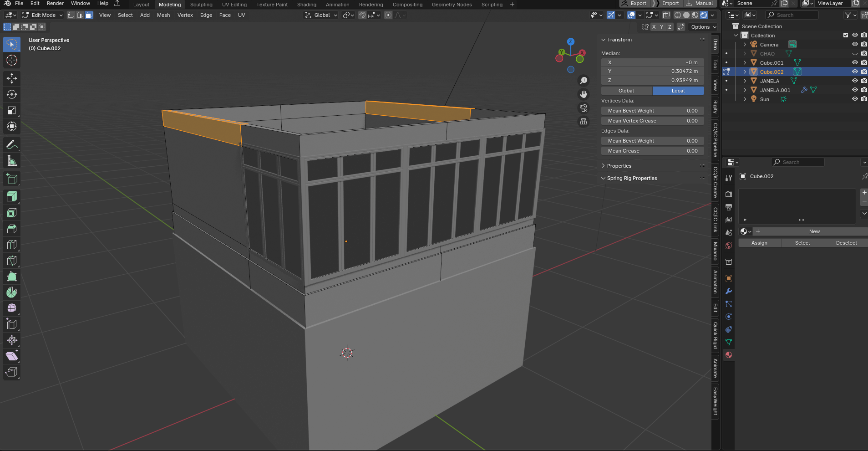Select the Scale tool
Image resolution: width=868 pixels, height=451 pixels.
[12, 110]
